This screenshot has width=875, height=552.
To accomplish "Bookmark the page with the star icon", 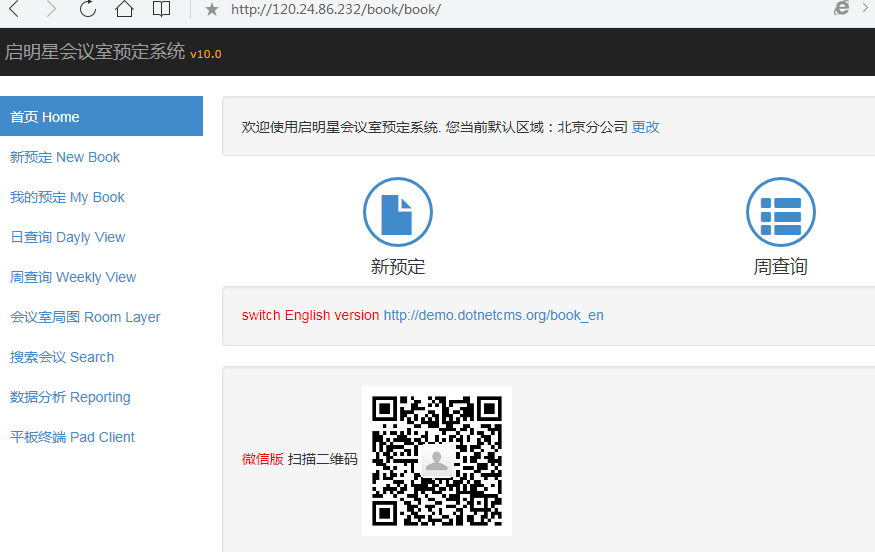I will (x=211, y=9).
